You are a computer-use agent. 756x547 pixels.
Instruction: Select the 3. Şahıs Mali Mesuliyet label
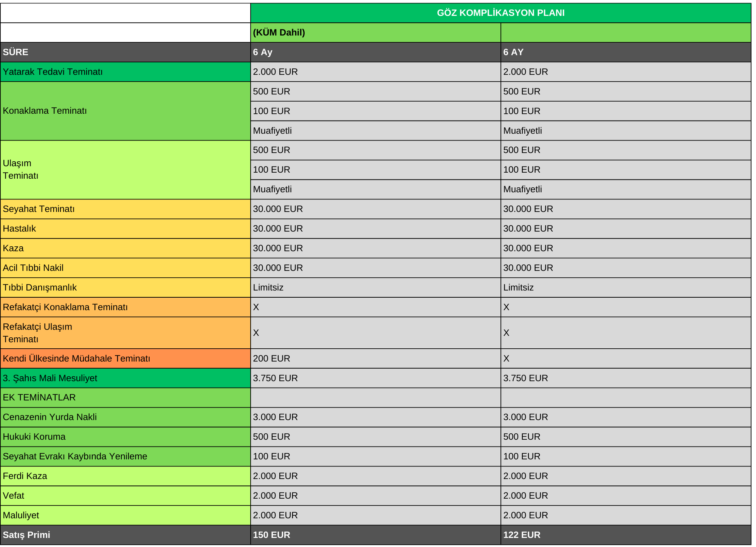pos(125,378)
